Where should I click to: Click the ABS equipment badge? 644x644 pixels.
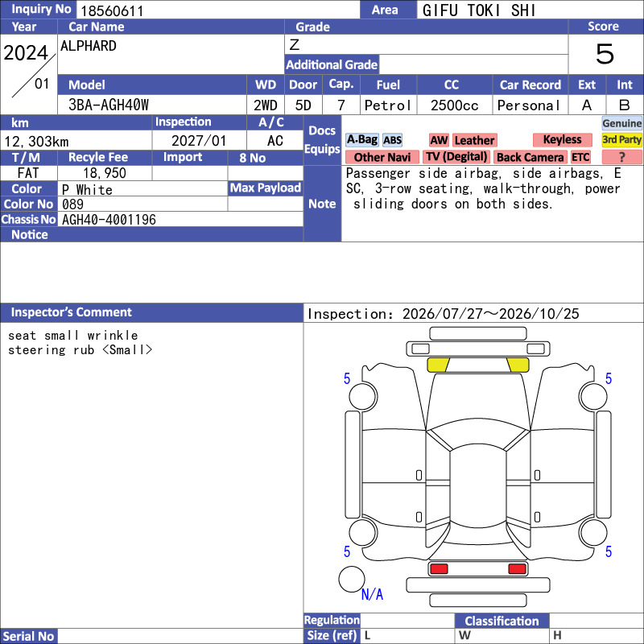pyautogui.click(x=392, y=140)
